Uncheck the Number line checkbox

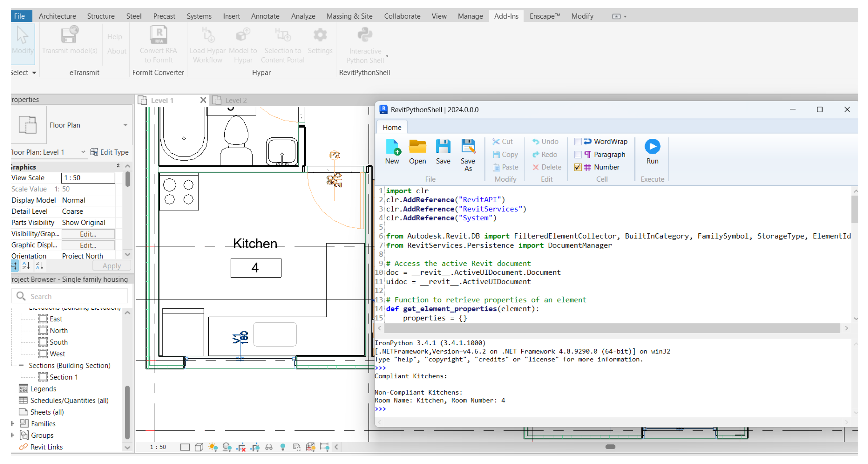[x=578, y=167]
